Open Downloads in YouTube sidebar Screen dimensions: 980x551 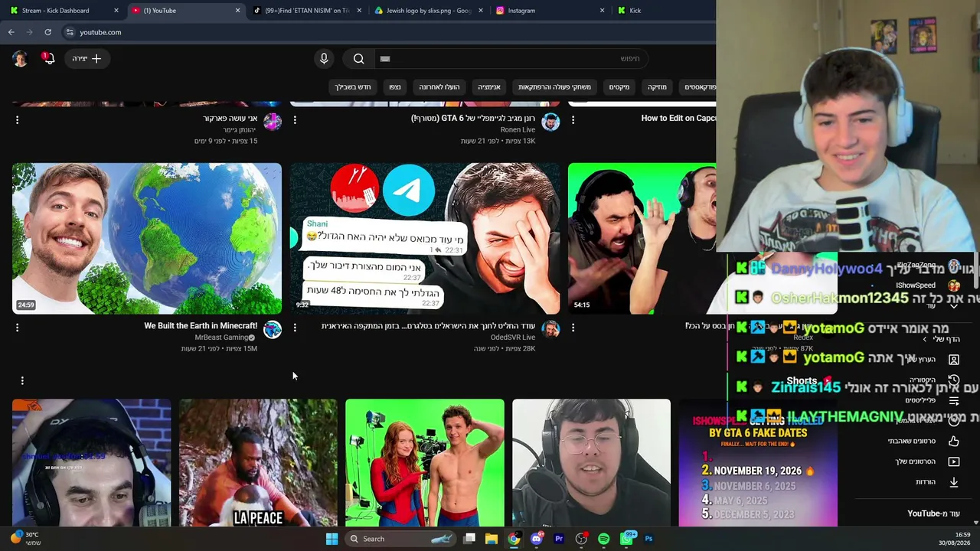(x=938, y=482)
